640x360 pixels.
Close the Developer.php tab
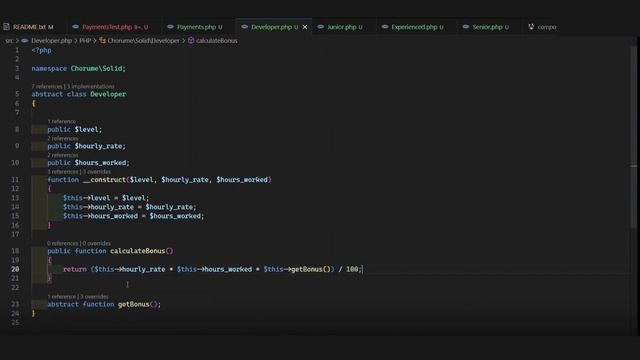point(305,27)
